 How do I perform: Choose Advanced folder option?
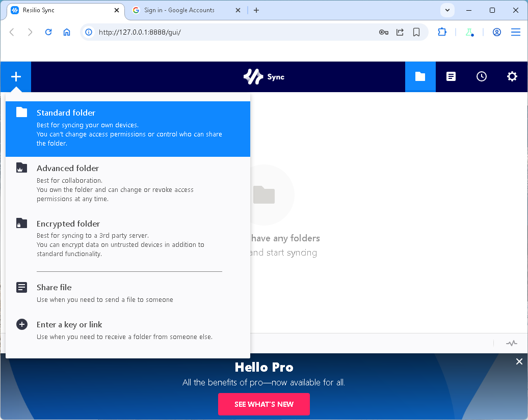128,184
